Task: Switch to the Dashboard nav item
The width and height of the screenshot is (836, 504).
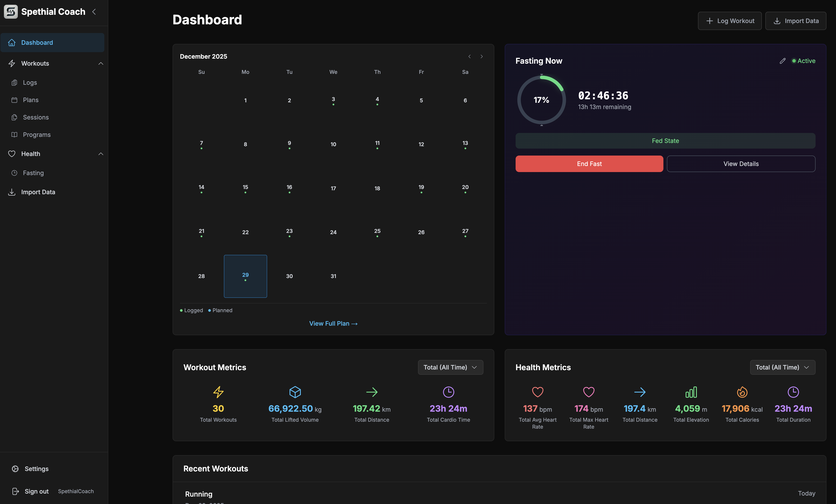Action: tap(37, 42)
